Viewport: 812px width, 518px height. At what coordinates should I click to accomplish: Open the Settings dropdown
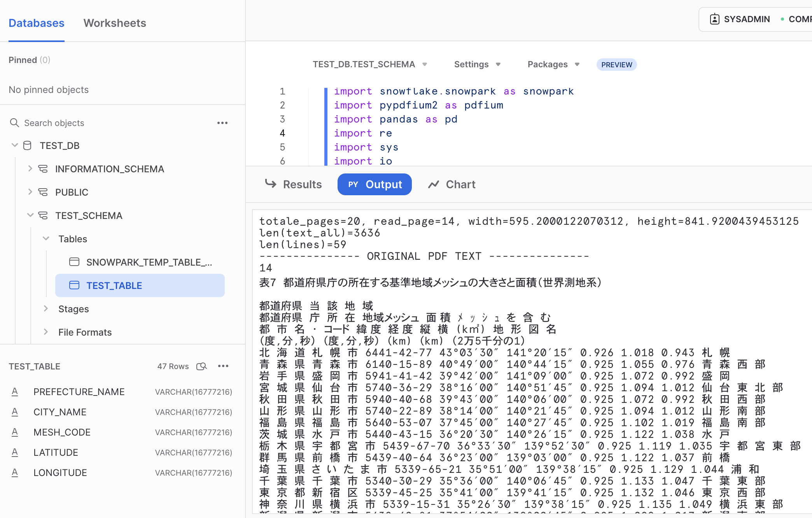(x=477, y=64)
